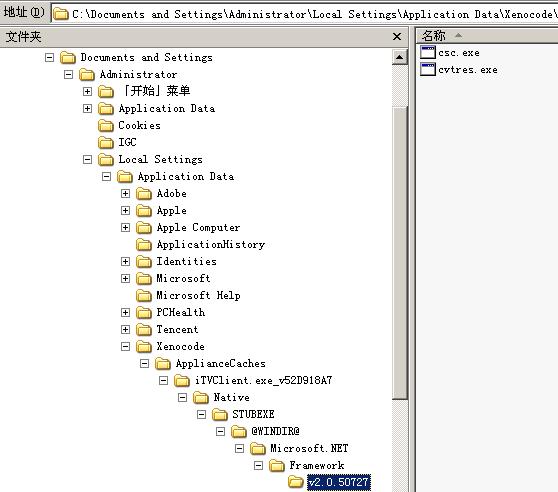Collapse the iTVClient.exe_v52D918A7 node

point(163,380)
